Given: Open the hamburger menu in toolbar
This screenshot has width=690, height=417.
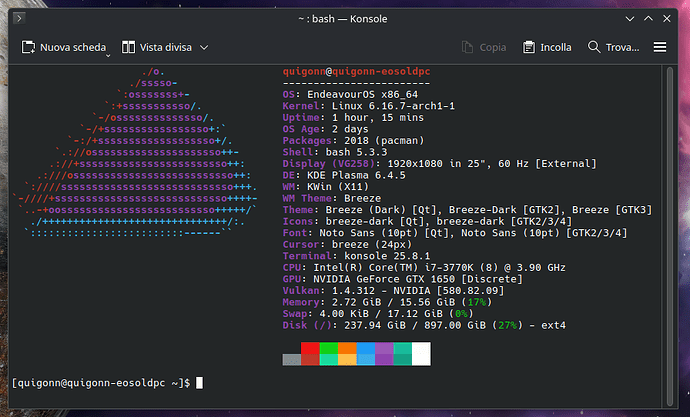Looking at the screenshot, I should point(660,47).
